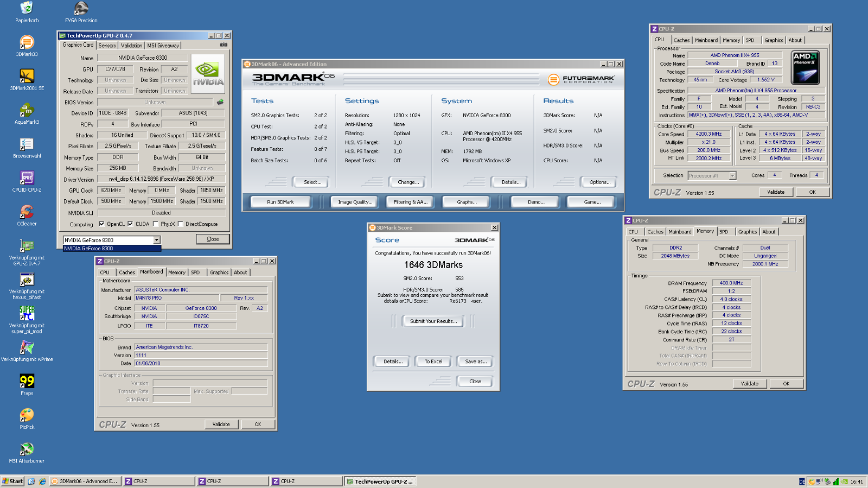Click Details button in 3DMark Score window

pos(393,362)
